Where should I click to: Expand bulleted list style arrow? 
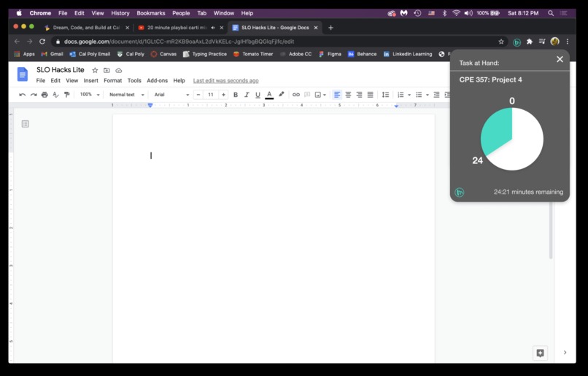(x=427, y=95)
